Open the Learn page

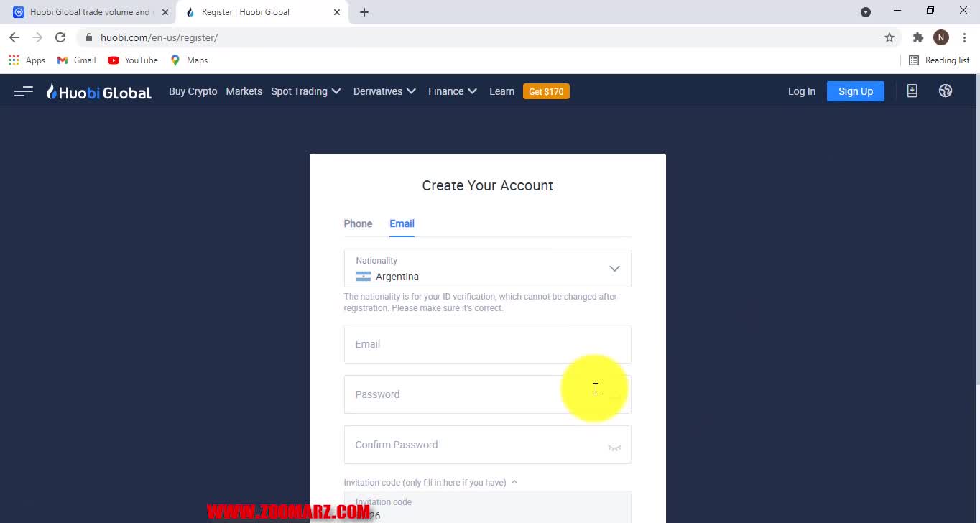tap(501, 91)
